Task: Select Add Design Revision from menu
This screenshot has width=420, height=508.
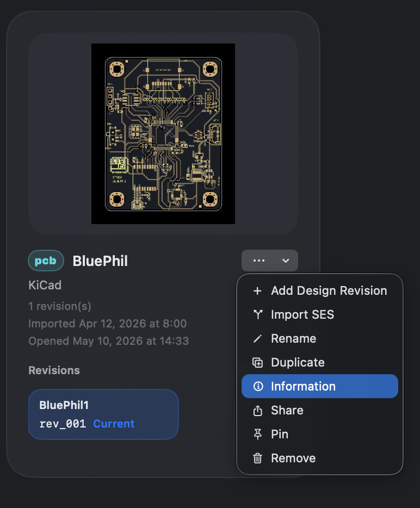Action: [320, 291]
